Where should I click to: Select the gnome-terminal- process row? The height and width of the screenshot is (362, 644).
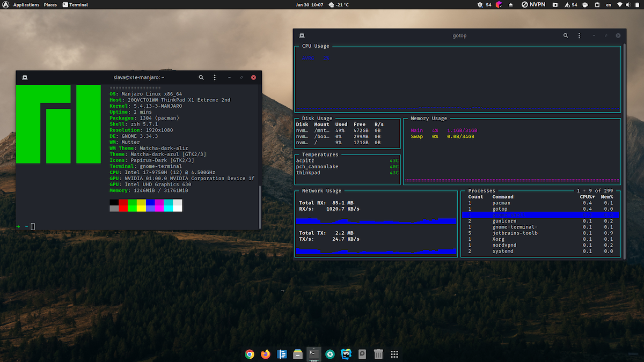coord(540,227)
